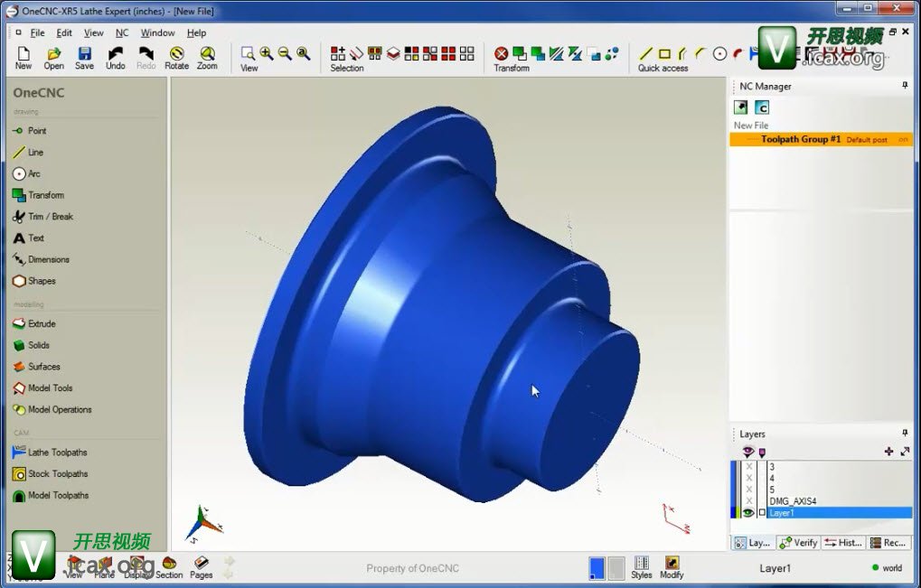Click the gray color swatch in status bar
Image resolution: width=921 pixels, height=588 pixels.
pos(616,568)
